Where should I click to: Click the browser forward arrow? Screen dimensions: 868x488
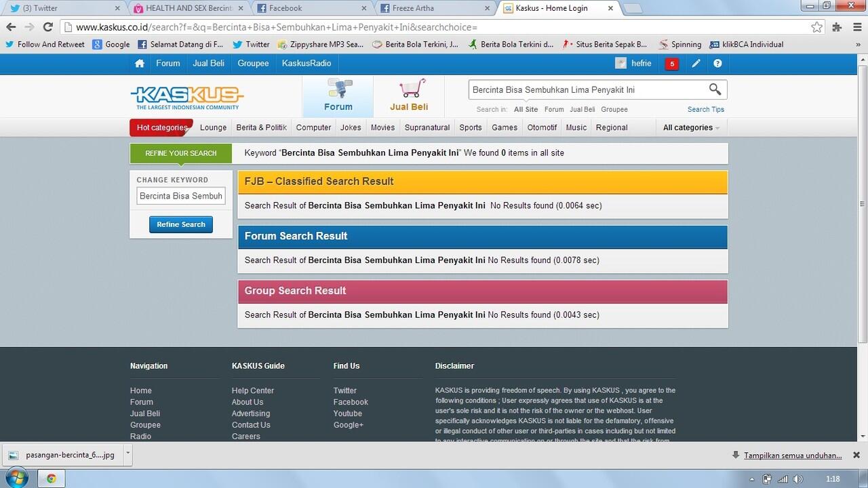tap(29, 27)
